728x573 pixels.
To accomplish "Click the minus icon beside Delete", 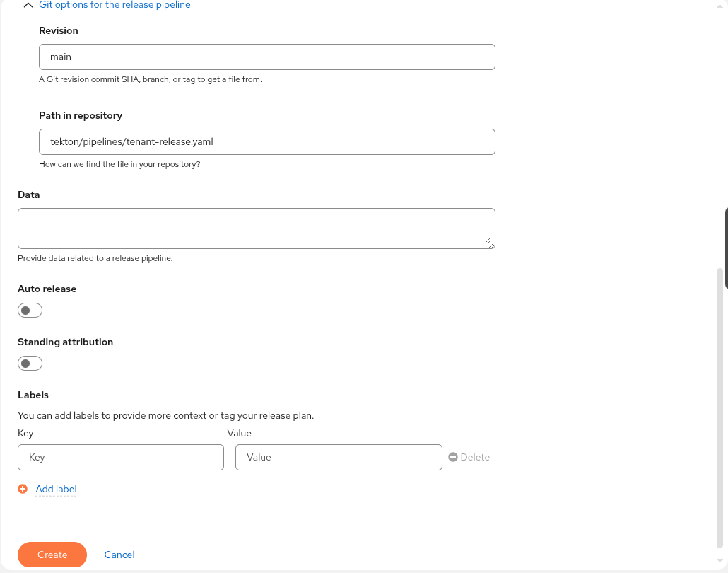I will click(453, 457).
